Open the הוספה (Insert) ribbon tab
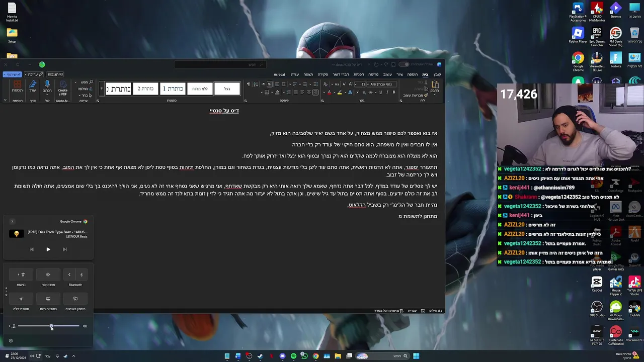 click(x=412, y=74)
